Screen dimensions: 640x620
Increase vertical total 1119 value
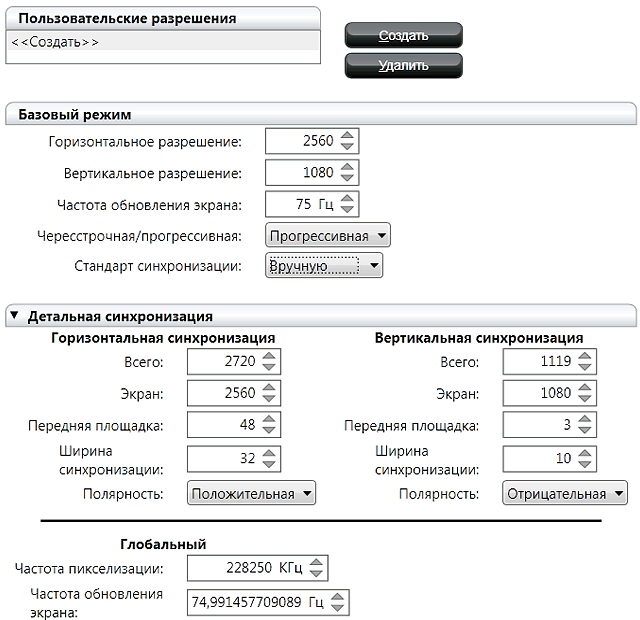(x=584, y=356)
